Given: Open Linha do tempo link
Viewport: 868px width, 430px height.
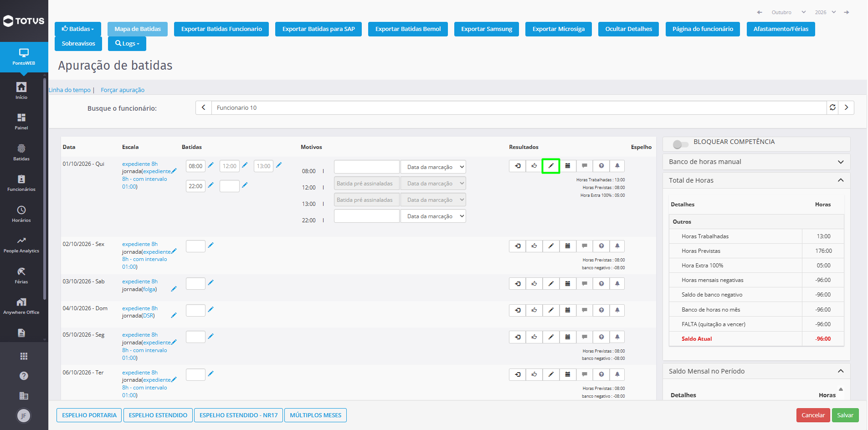Looking at the screenshot, I should pos(70,90).
